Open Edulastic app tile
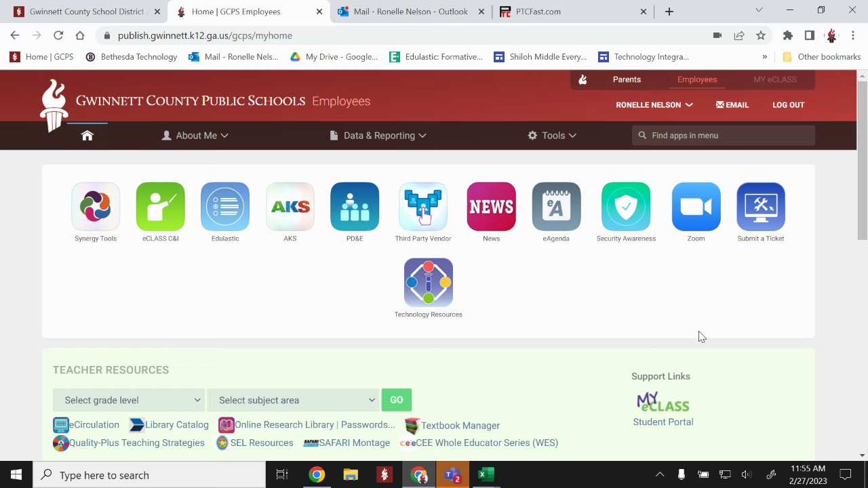The height and width of the screenshot is (488, 868). (x=225, y=207)
